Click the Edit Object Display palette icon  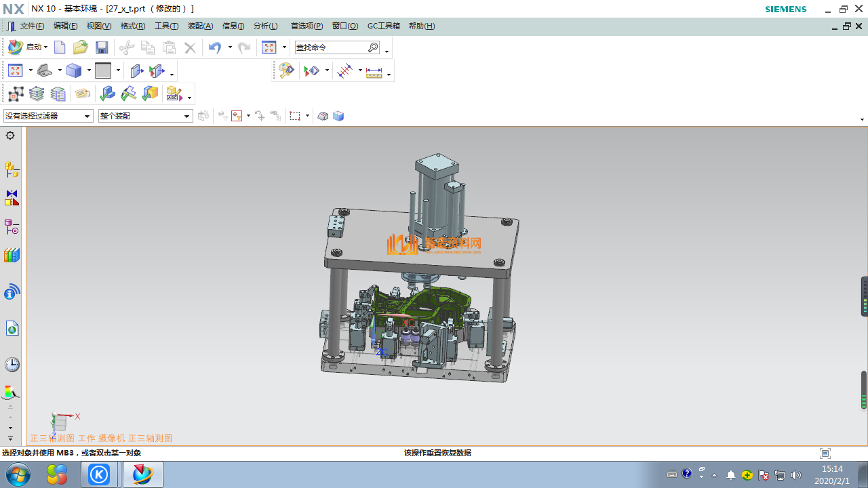(x=286, y=70)
